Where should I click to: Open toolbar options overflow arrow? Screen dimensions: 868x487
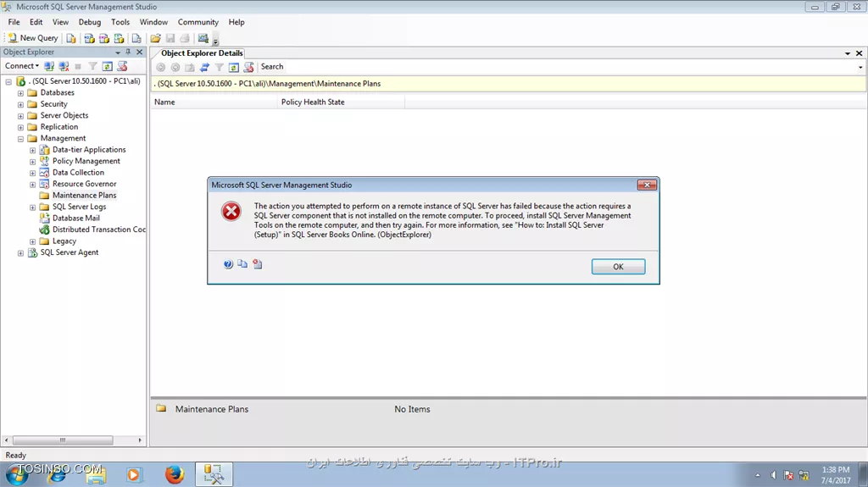[216, 41]
